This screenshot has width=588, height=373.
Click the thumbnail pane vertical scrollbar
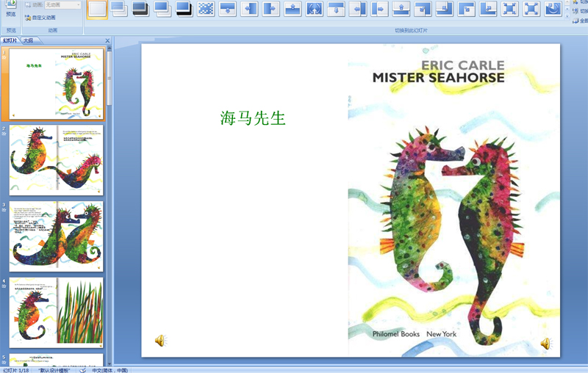click(110, 78)
